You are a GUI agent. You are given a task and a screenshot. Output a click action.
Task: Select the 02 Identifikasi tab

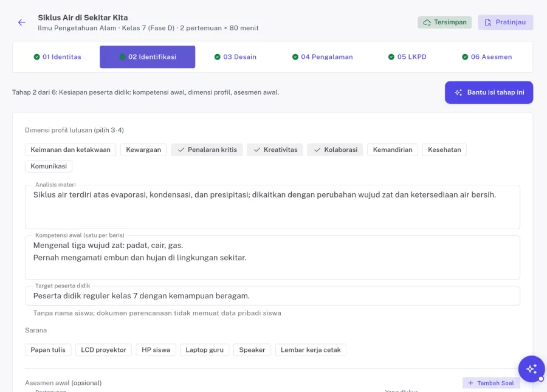tap(147, 57)
